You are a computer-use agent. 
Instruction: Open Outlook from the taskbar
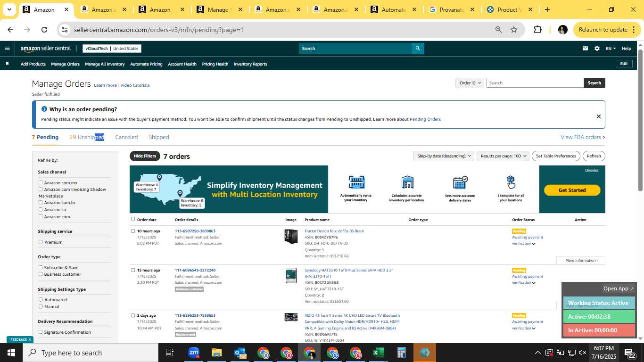[x=240, y=353]
